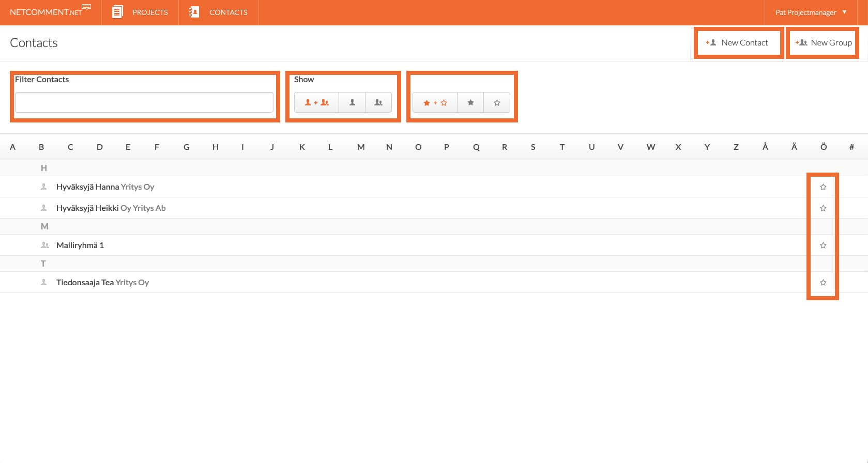Show only unstarred contacts

coord(497,102)
